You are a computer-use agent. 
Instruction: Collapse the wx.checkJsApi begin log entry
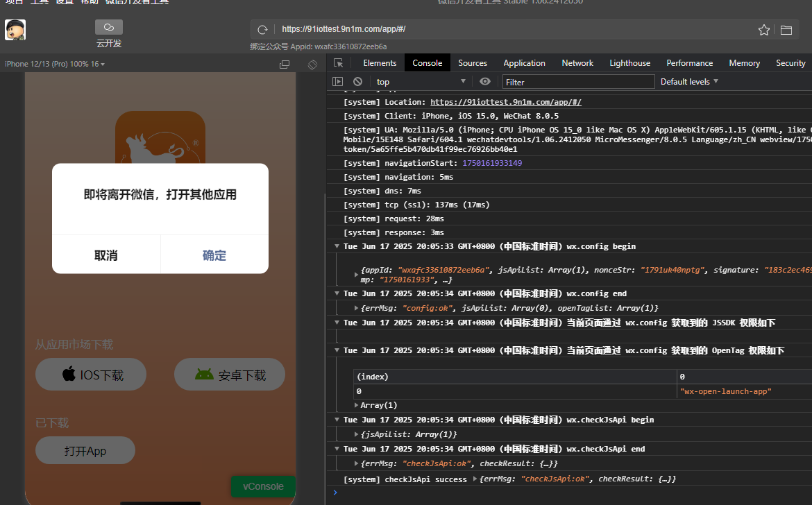(337, 420)
